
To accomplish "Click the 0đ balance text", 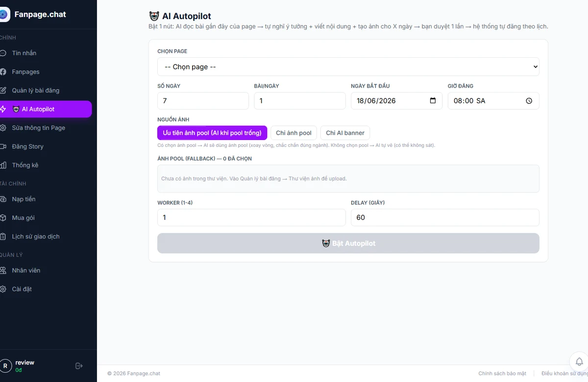I will pyautogui.click(x=19, y=370).
